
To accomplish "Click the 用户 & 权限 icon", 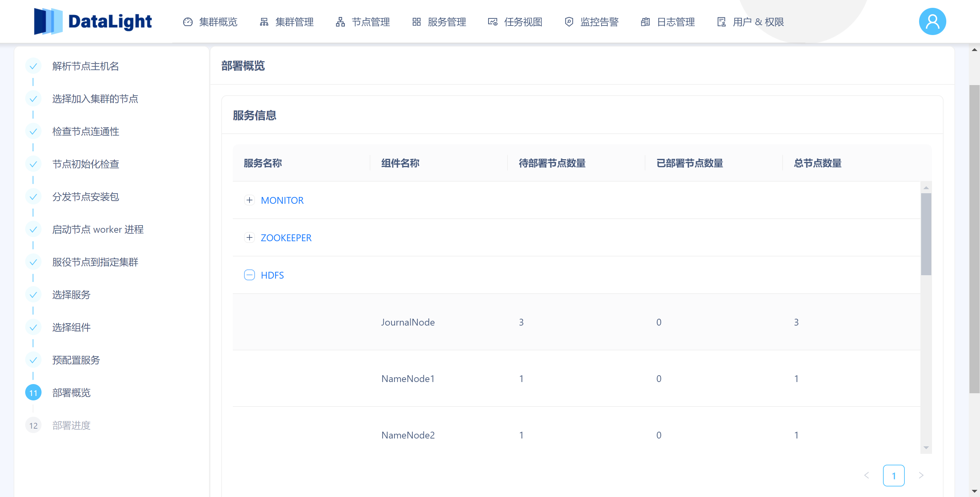I will coord(722,22).
